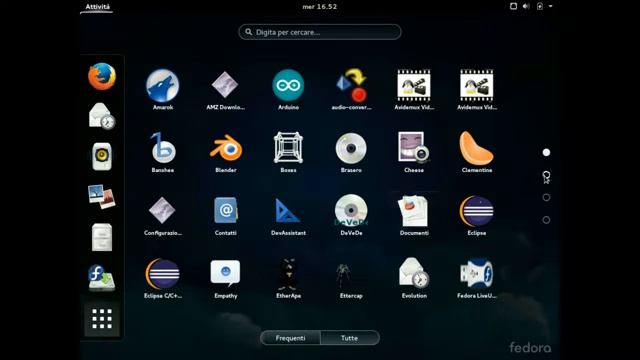Image resolution: width=640 pixels, height=360 pixels.
Task: Go to second app page indicator
Action: (x=547, y=176)
